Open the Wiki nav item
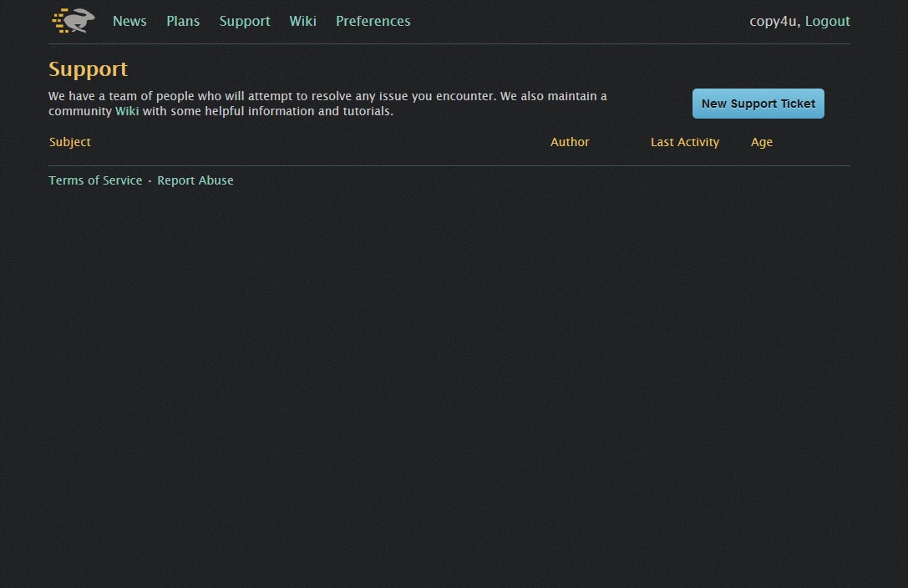The height and width of the screenshot is (588, 908). pyautogui.click(x=303, y=21)
